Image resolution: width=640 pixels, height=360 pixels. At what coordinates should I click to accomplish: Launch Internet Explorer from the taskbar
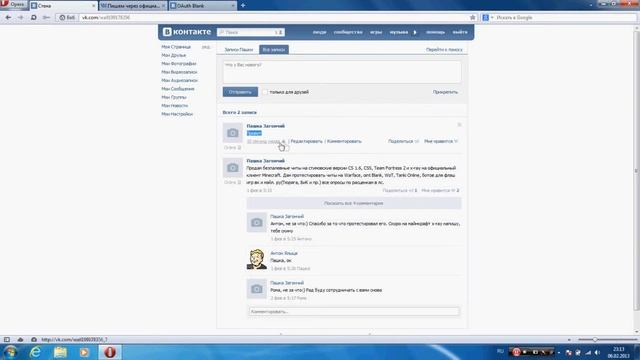(x=36, y=352)
